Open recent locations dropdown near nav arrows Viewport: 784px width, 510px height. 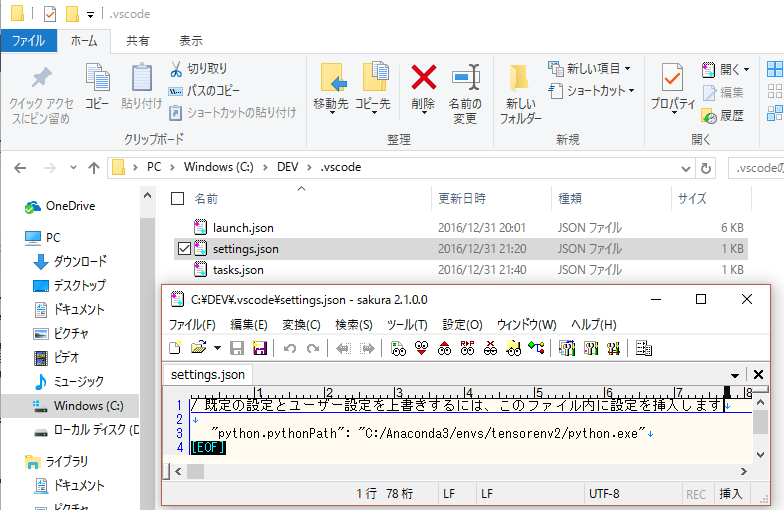pyautogui.click(x=74, y=168)
